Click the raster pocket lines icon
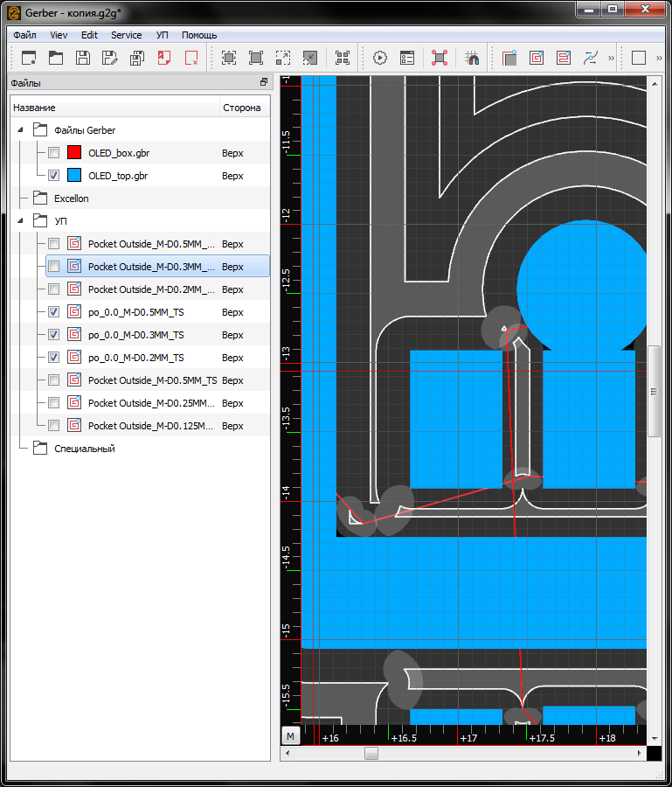Viewport: 672px width, 787px height. tap(564, 58)
